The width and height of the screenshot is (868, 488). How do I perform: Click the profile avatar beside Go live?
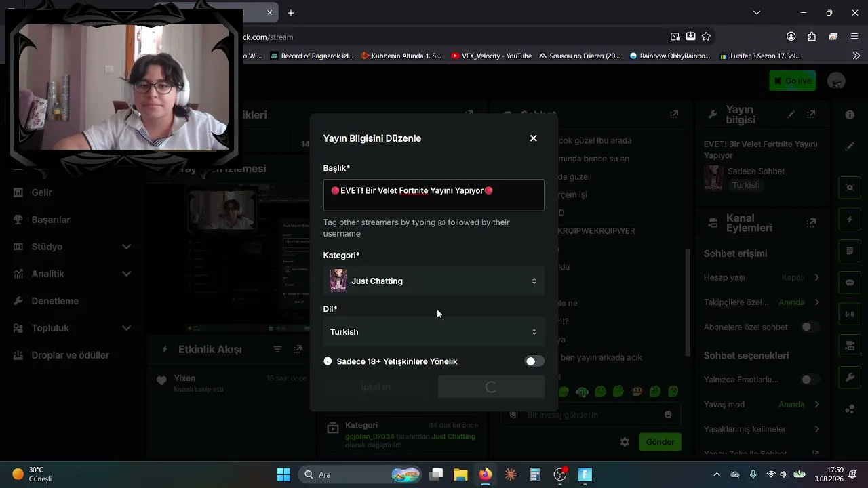pos(837,81)
